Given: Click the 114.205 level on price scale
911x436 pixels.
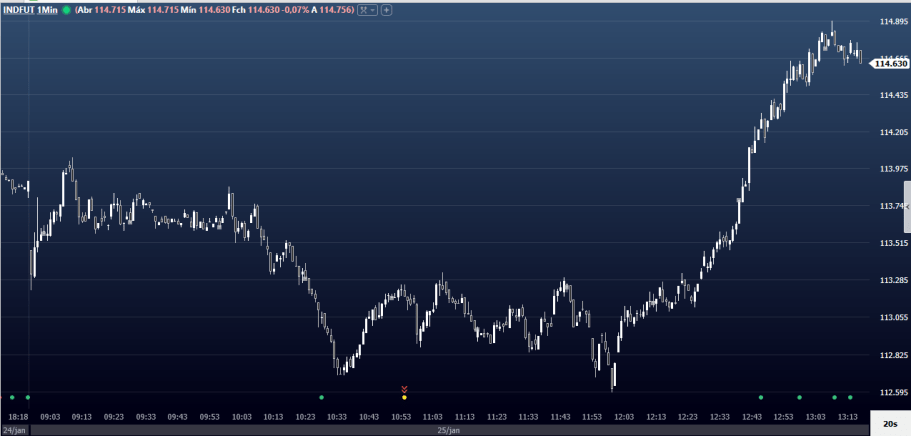Looking at the screenshot, I should tap(892, 132).
